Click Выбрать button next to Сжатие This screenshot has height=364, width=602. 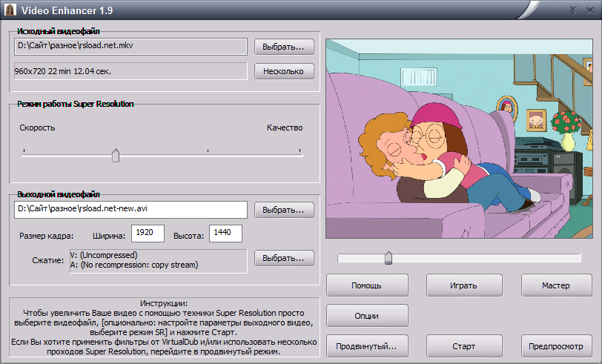tap(284, 258)
